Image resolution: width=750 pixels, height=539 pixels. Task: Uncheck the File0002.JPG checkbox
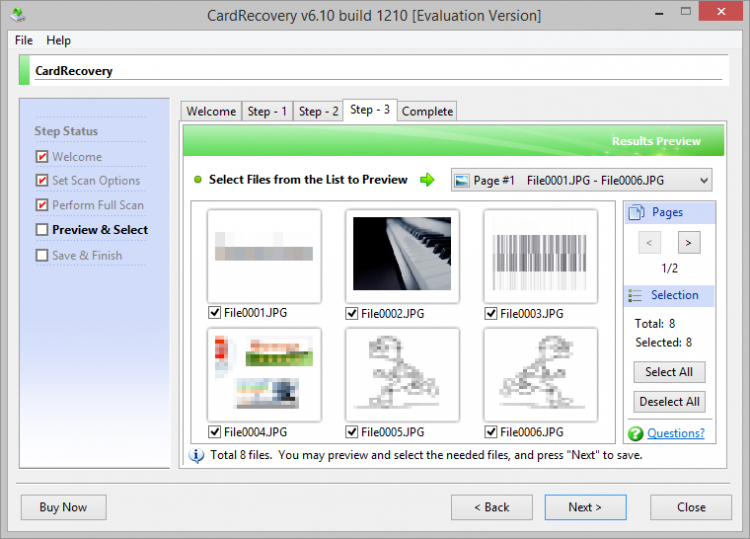pyautogui.click(x=352, y=313)
